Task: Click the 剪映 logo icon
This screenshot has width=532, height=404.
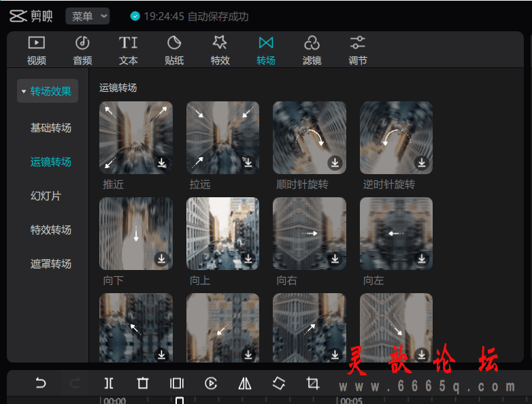Action: pyautogui.click(x=18, y=16)
